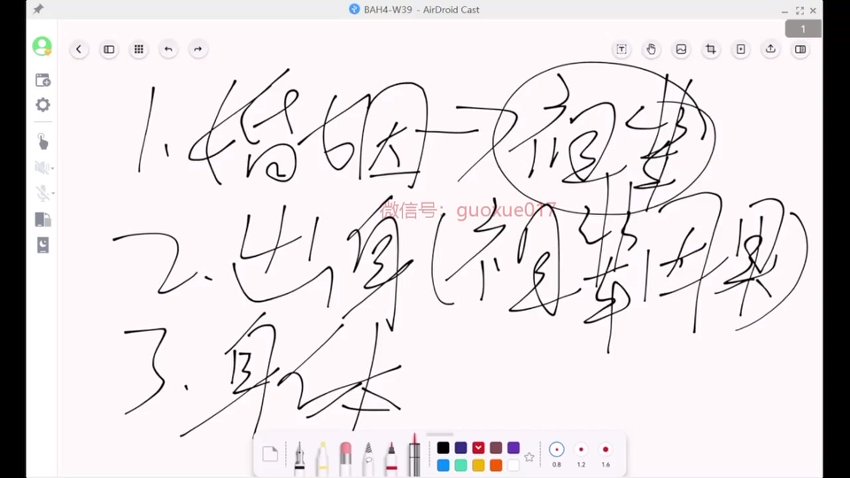Pick the yellow color swatch

coord(478,465)
